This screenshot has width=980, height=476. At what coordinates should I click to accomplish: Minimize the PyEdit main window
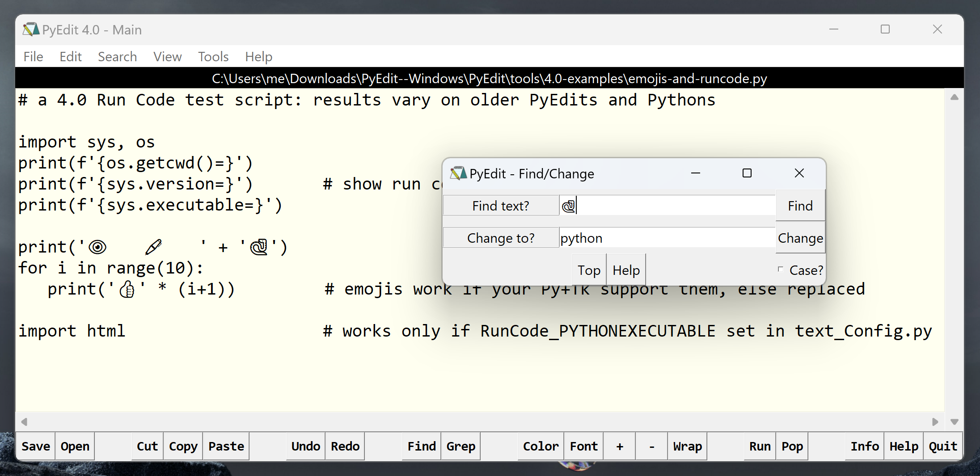click(x=834, y=29)
